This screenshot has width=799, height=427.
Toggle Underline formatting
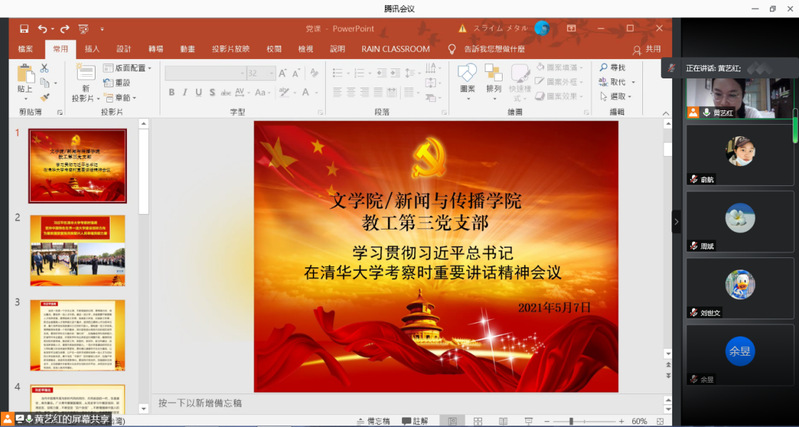tap(198, 92)
